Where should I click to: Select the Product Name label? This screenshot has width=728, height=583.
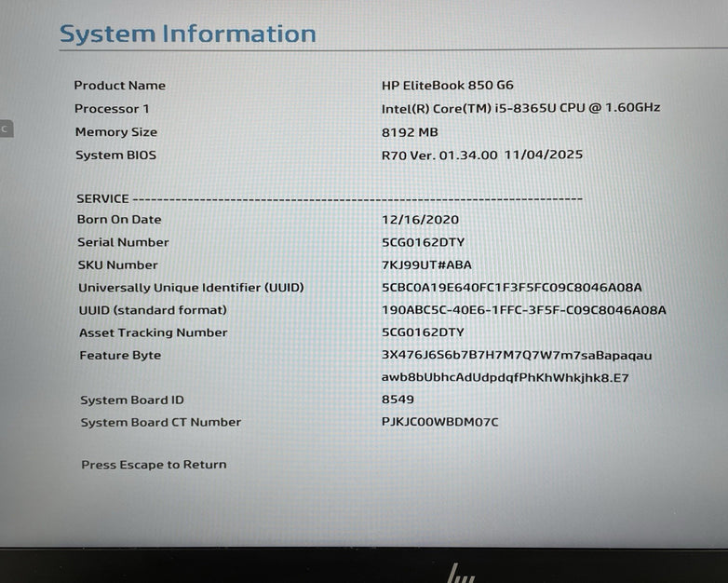tap(120, 86)
